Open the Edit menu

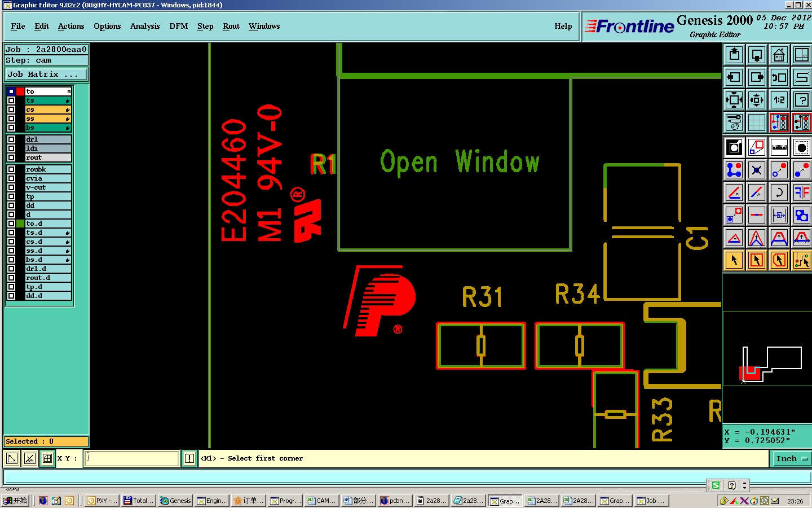pos(42,26)
